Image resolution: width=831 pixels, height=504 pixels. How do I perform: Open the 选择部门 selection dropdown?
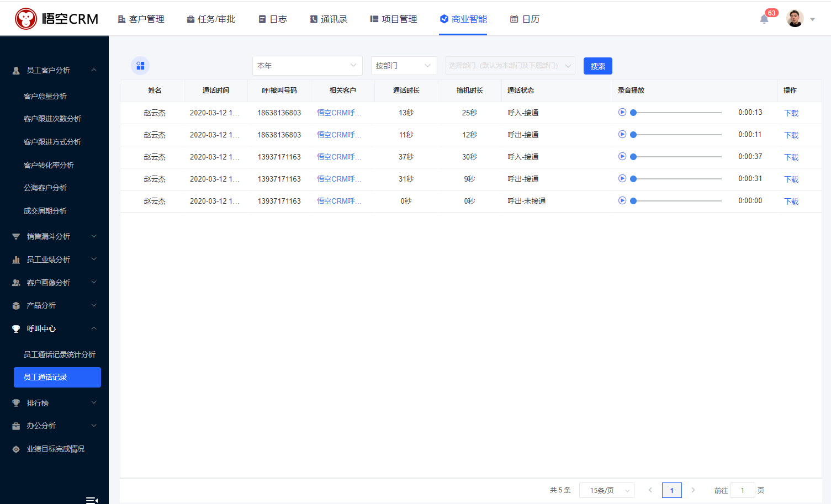point(510,66)
